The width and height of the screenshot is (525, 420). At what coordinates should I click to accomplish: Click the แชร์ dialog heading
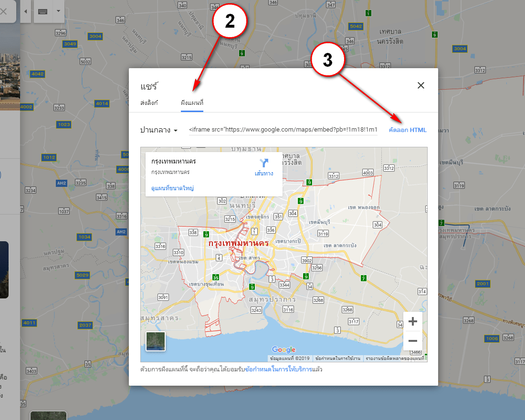point(149,86)
